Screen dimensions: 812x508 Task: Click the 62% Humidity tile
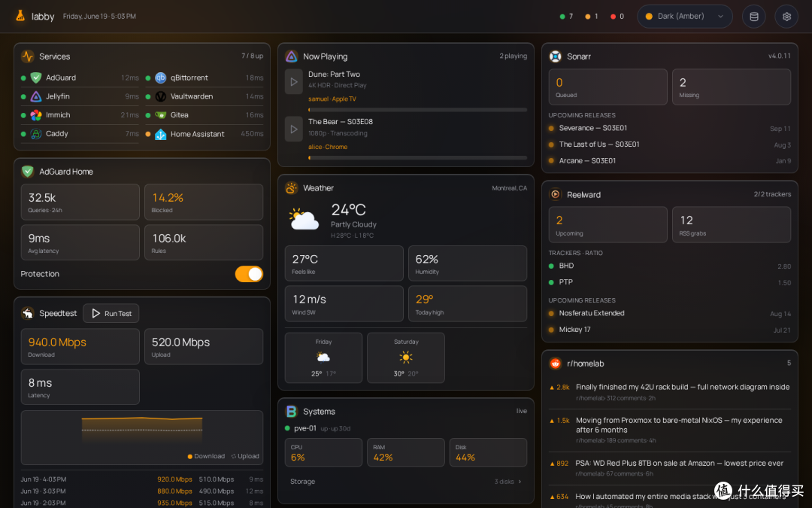(x=468, y=263)
